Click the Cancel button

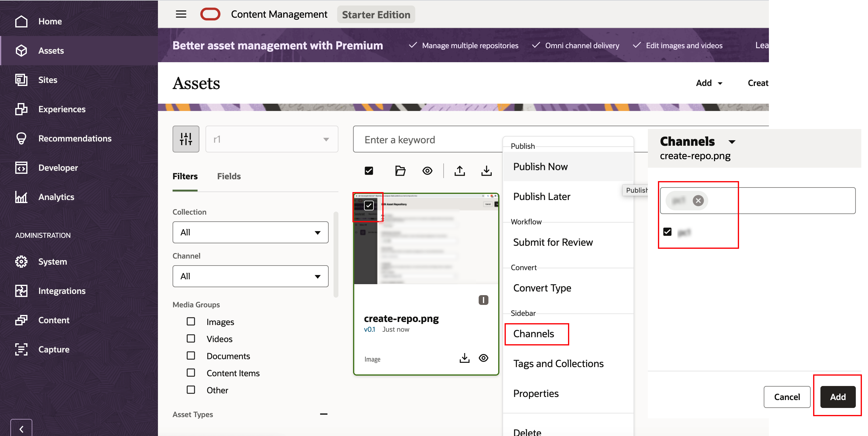point(787,397)
